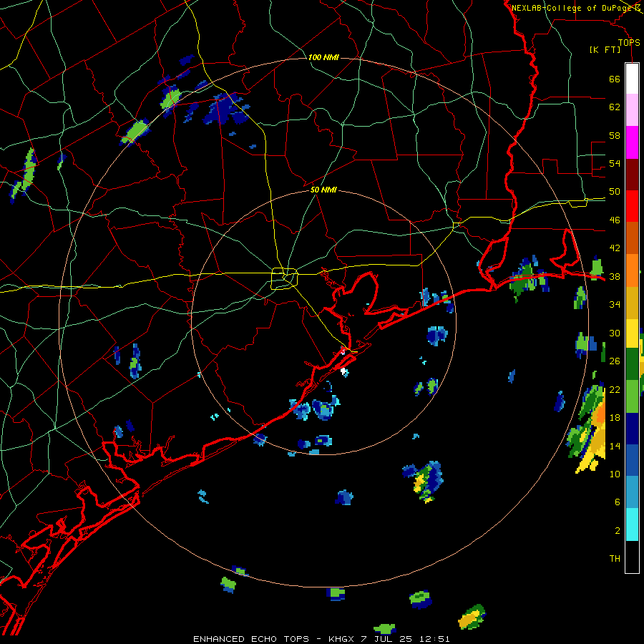Click the '50 NMI' range ring label
This screenshot has height=644, width=644.
[x=323, y=190]
